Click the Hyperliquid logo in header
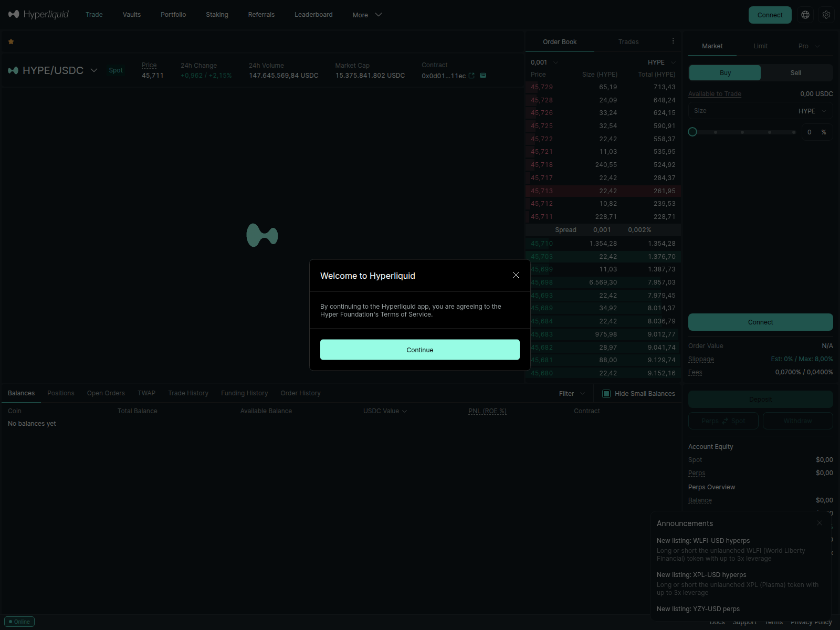This screenshot has height=630, width=840. [x=38, y=14]
